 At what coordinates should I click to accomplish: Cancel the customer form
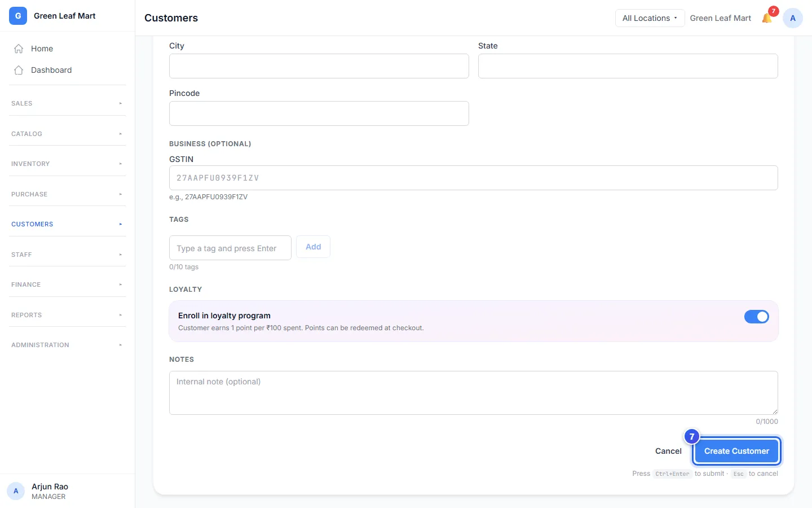(668, 451)
